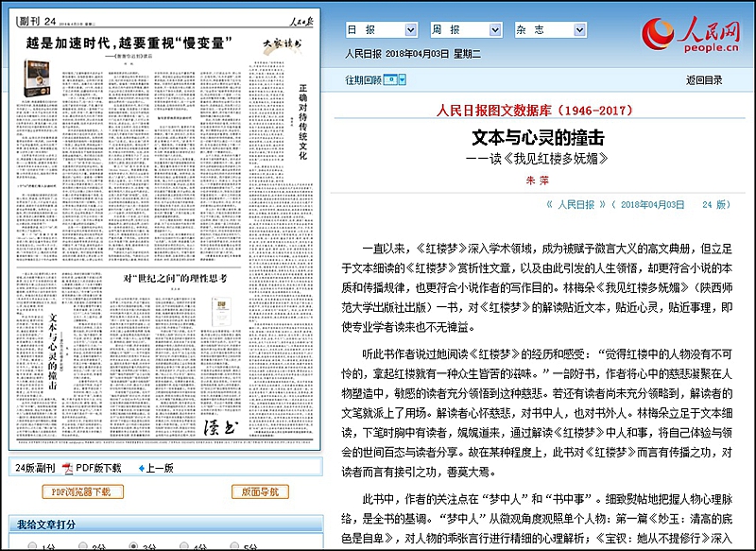Click the book cover image beside 越是加速时代
Screen dimensions: 756x551
click(x=38, y=78)
